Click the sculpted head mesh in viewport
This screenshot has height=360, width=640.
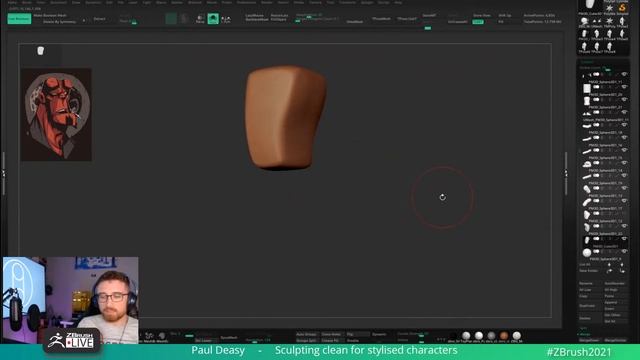click(285, 118)
